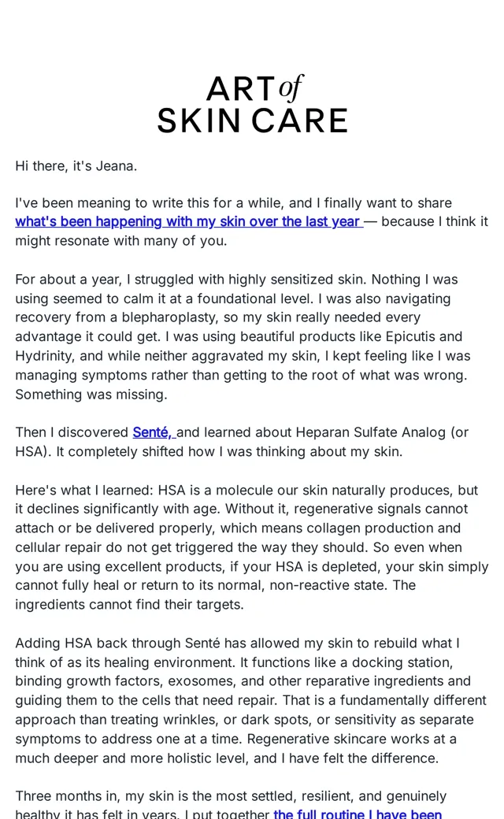Open the "what's been happening with my skin" link

point(189,221)
